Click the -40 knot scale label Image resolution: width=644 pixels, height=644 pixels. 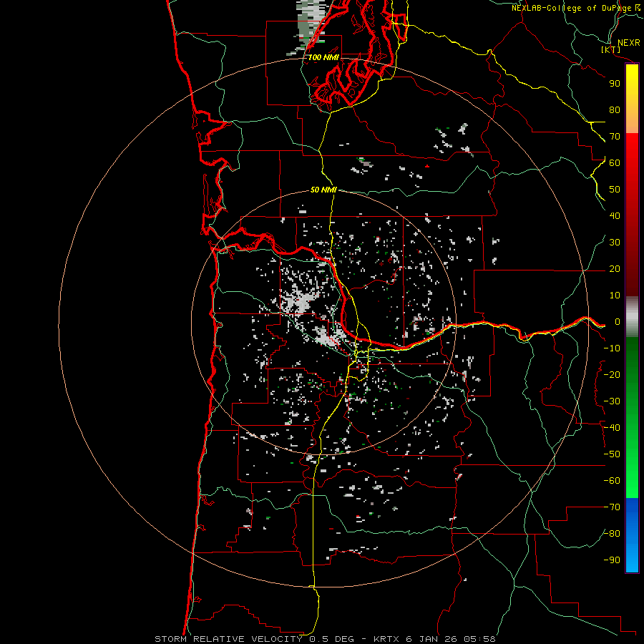click(612, 428)
